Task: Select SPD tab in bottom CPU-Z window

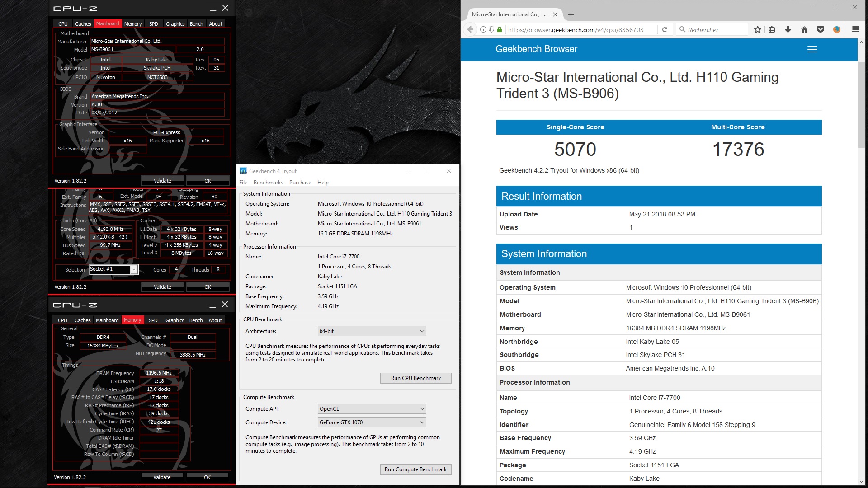Action: (x=153, y=320)
